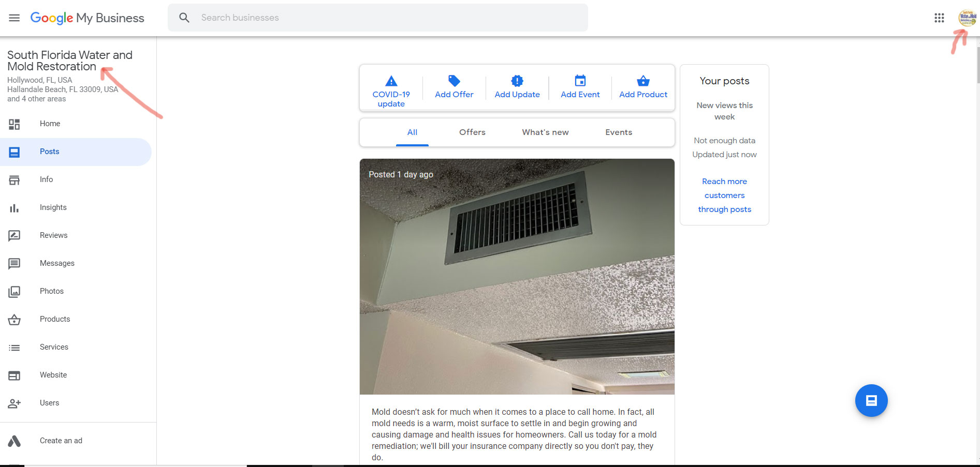The image size is (980, 467).
Task: Click the COVID-19 update triangle icon
Action: point(391,81)
